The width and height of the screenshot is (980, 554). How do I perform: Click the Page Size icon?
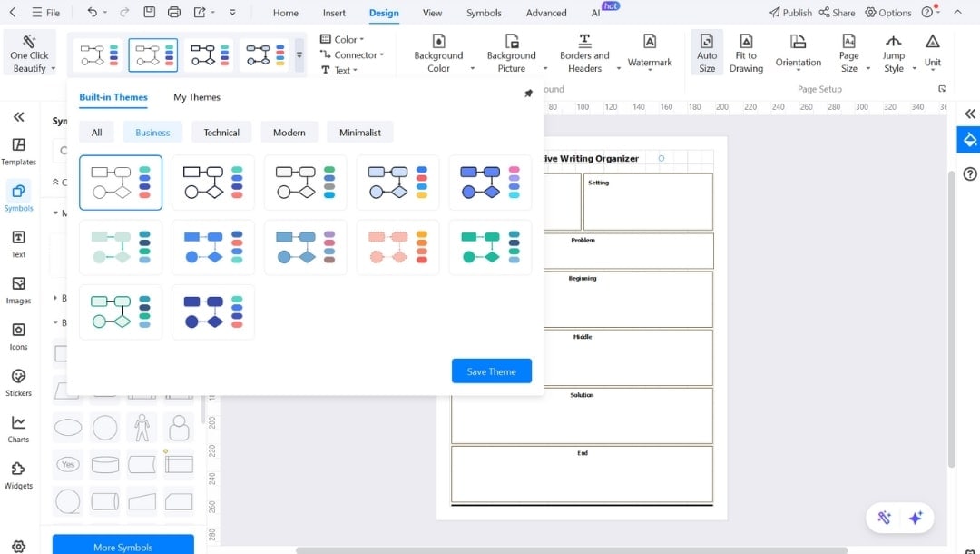point(848,41)
